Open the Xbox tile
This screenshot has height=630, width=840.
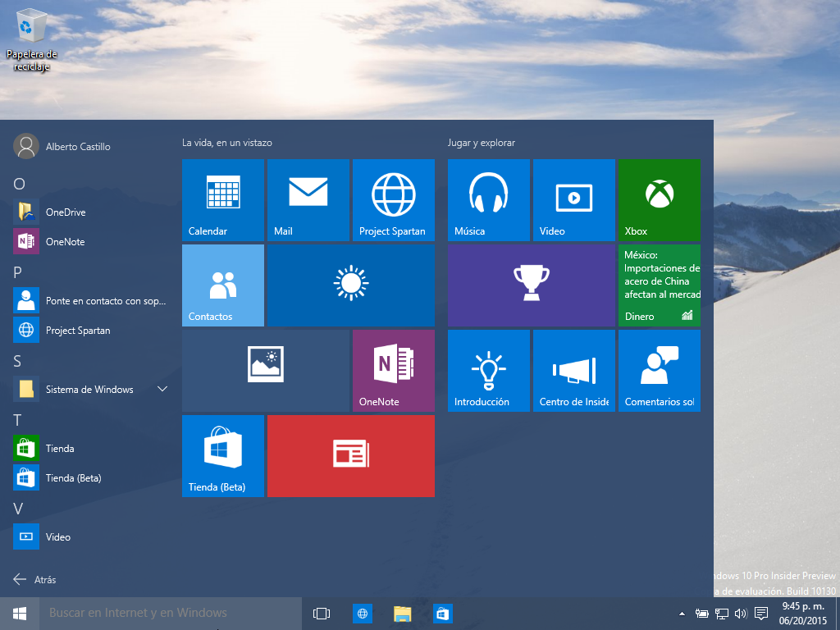[659, 200]
